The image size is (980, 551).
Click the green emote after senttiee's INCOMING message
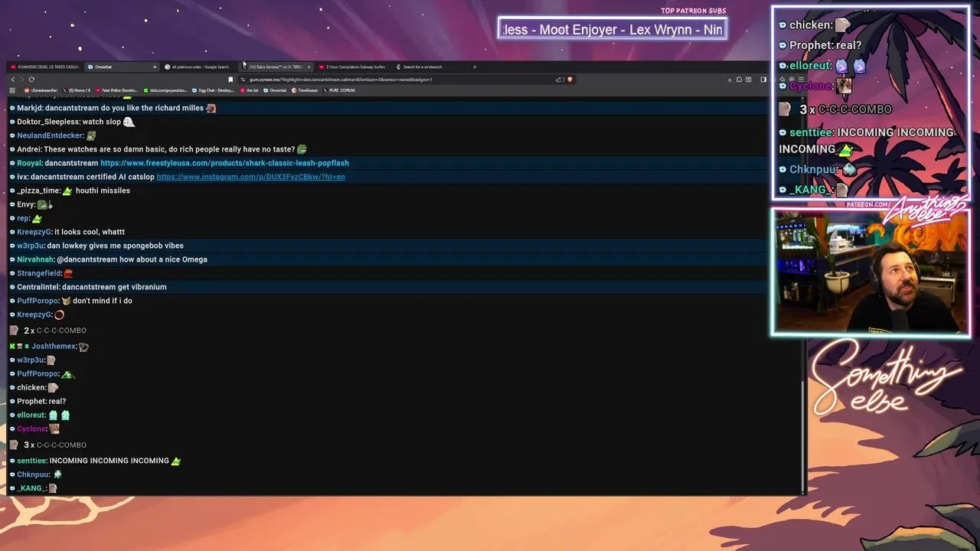point(176,461)
